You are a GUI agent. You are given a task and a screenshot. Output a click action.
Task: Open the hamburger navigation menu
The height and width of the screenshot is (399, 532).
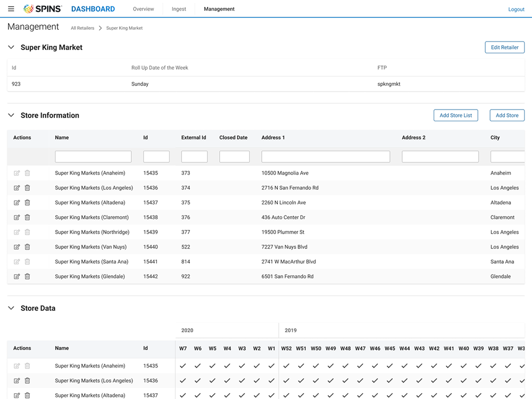(x=11, y=9)
